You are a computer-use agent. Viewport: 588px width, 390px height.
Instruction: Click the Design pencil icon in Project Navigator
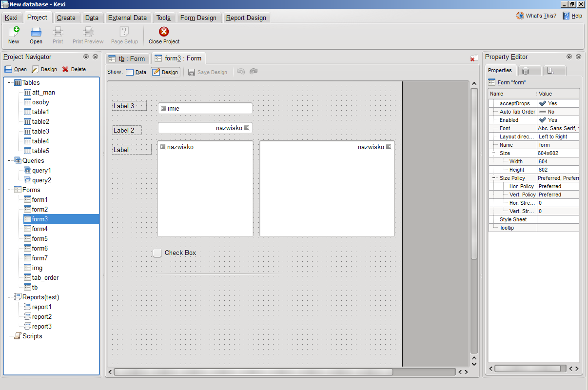pyautogui.click(x=35, y=69)
